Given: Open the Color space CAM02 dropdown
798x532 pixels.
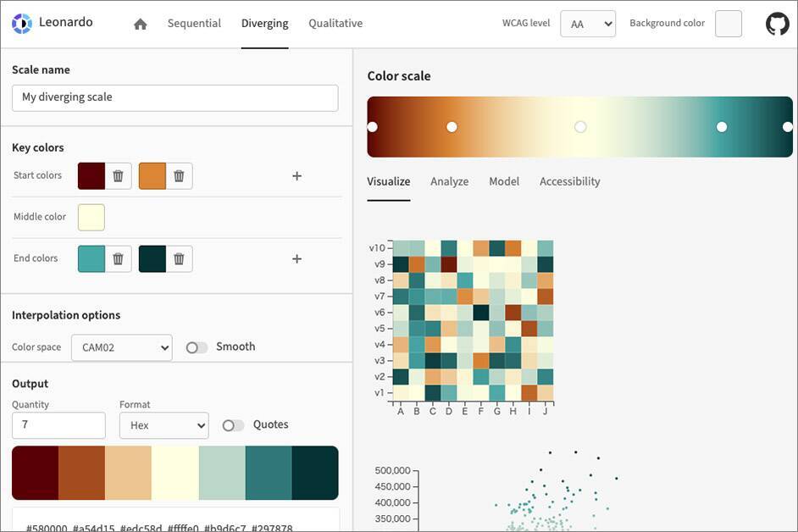Looking at the screenshot, I should (x=122, y=347).
